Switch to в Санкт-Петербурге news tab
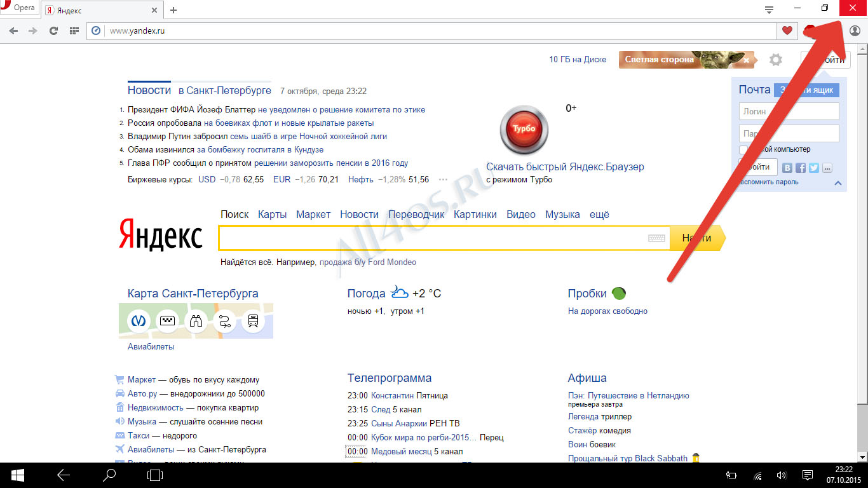Viewport: 868px width, 488px height. coord(225,90)
